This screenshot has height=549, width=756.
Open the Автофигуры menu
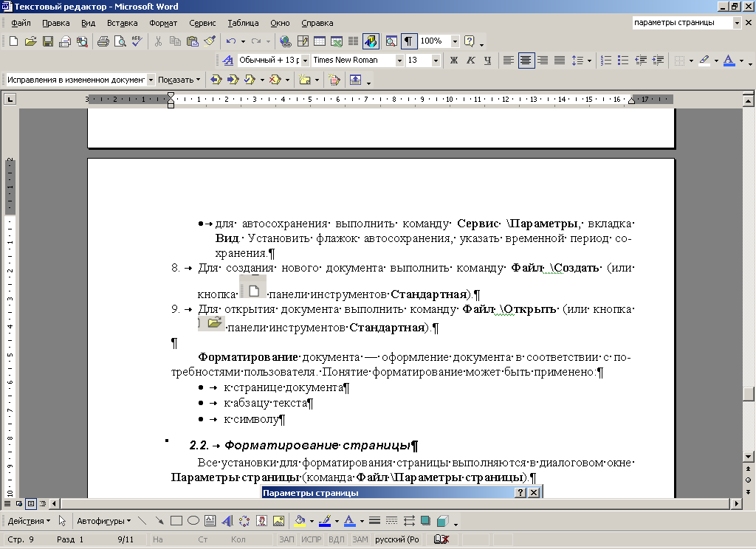pos(103,521)
